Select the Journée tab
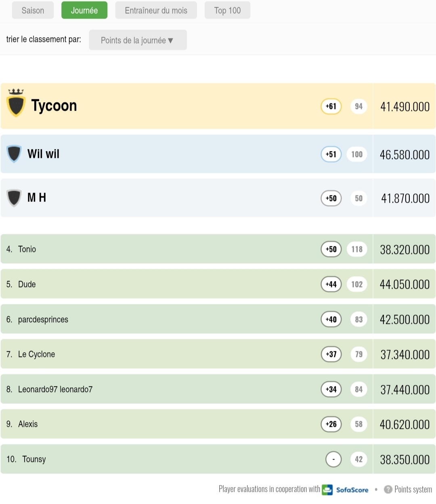Image resolution: width=436 pixels, height=504 pixels. pyautogui.click(x=84, y=10)
